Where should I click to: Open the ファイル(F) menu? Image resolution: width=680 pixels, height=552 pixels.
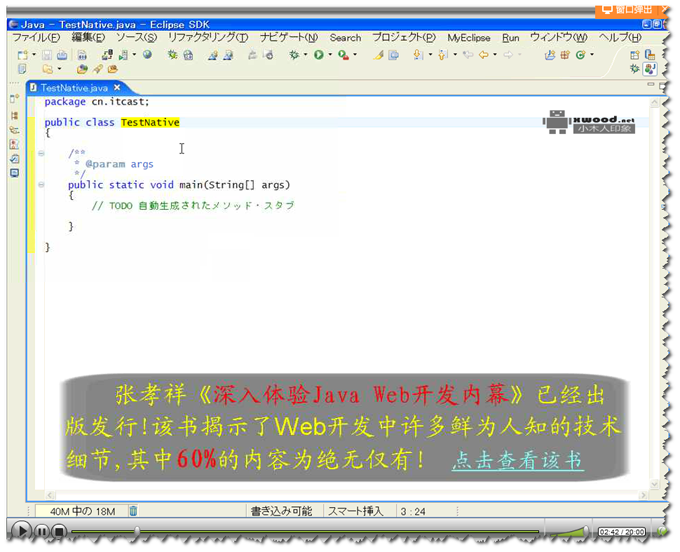36,38
